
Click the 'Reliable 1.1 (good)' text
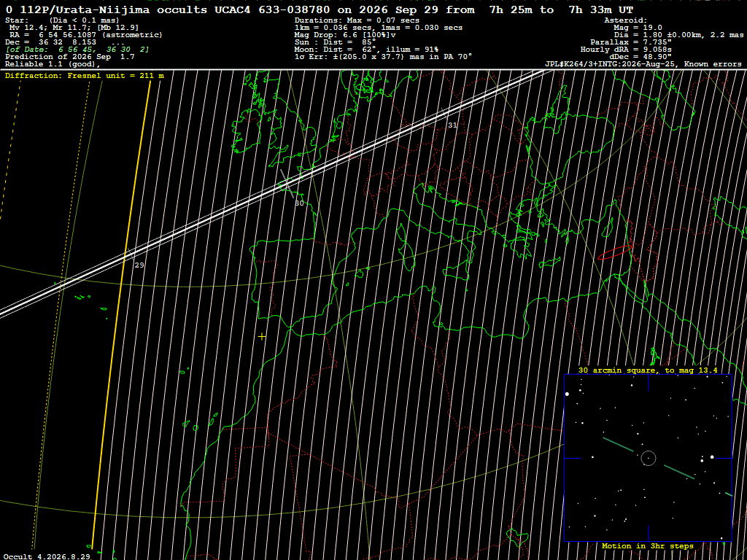tap(53, 64)
